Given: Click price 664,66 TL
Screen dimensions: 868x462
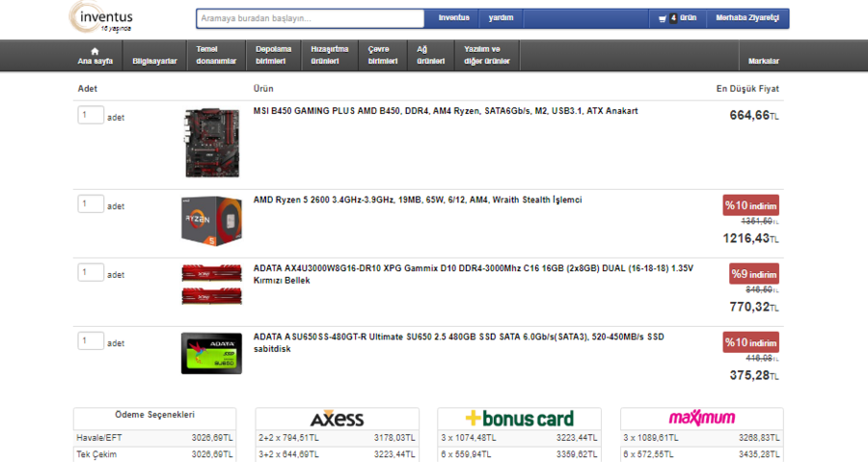Looking at the screenshot, I should click(x=754, y=115).
